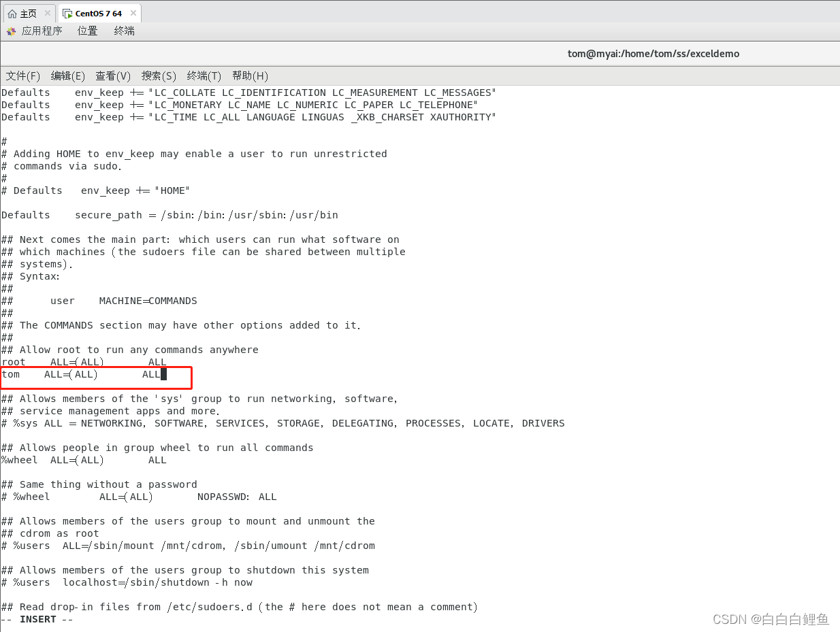Click the home icon on the 主页 tab
Screen dimensions: 840x632
tap(10, 12)
